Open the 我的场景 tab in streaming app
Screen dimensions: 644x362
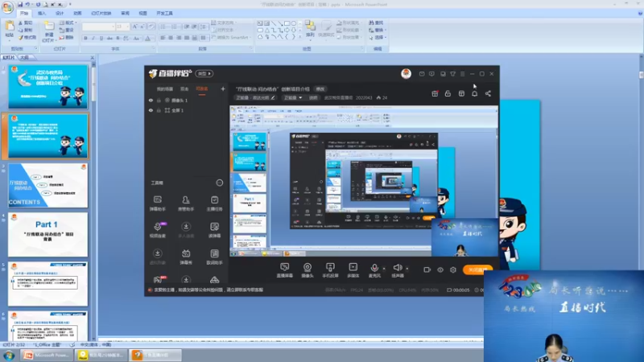pos(165,88)
